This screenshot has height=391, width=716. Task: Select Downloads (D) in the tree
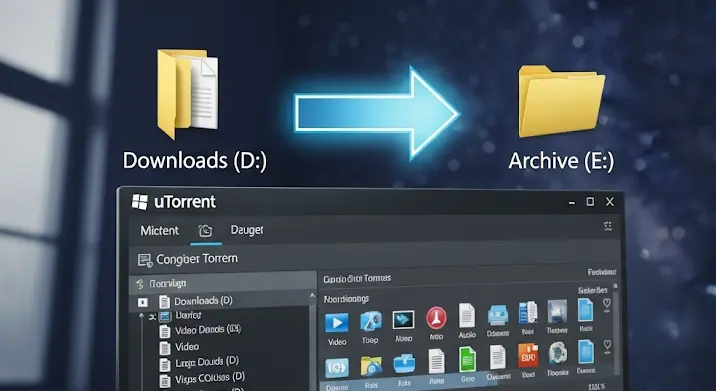[204, 301]
